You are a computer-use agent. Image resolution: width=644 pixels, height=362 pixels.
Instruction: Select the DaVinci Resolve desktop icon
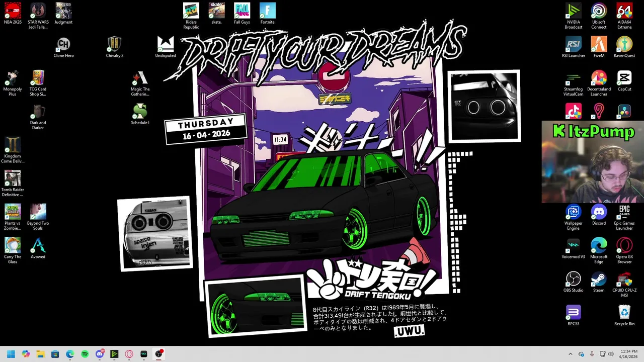point(624,112)
